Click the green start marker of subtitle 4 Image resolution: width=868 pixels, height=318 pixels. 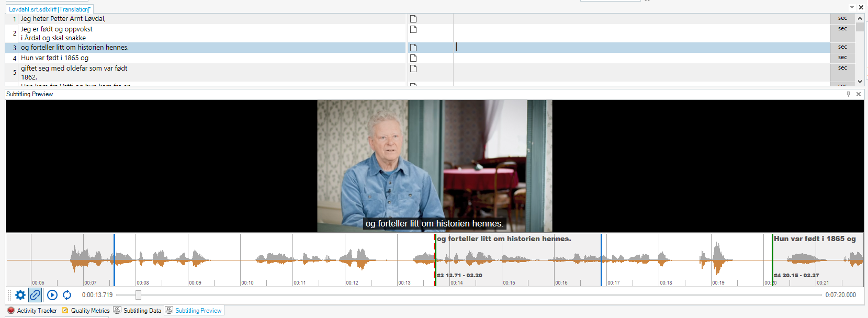(772, 260)
